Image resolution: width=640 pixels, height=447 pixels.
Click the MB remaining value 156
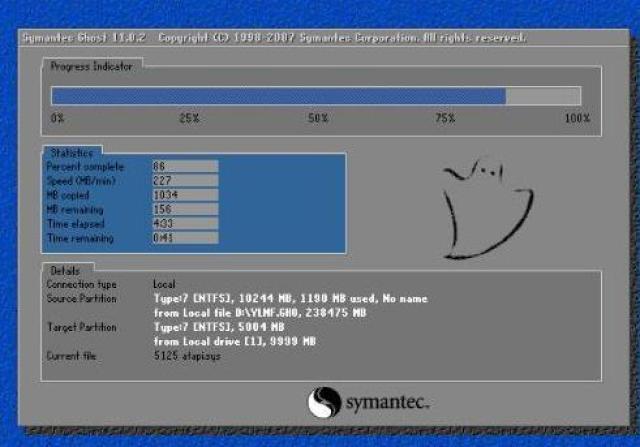tap(185, 209)
